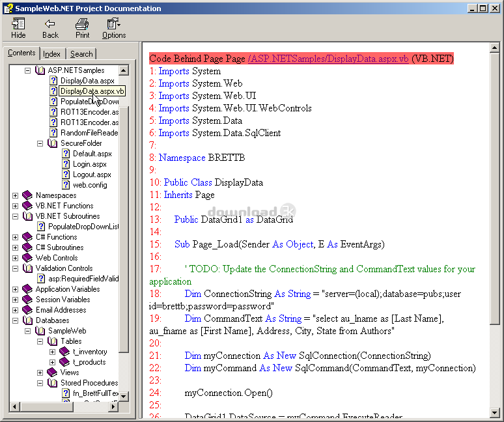Click the tree panel horizontal scrollbar thumb

46,407
